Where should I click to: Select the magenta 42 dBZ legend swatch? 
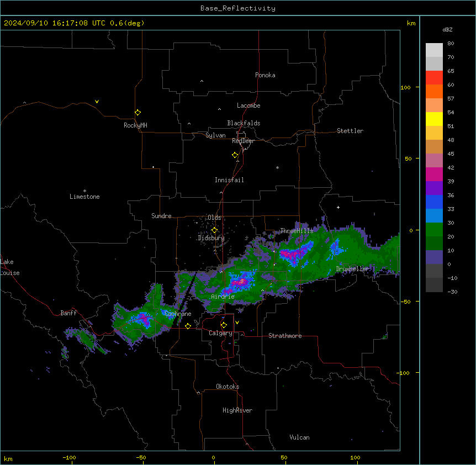[x=434, y=174]
